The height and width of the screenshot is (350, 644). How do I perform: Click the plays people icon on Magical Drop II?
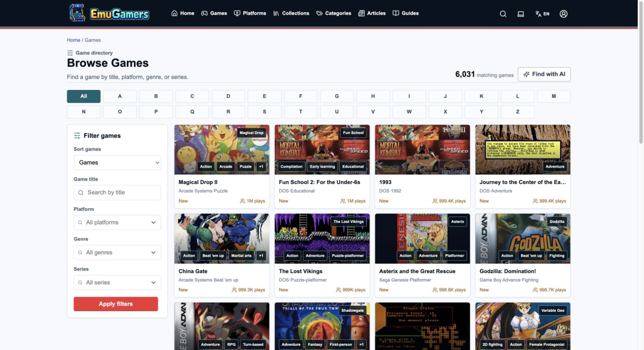click(x=243, y=201)
